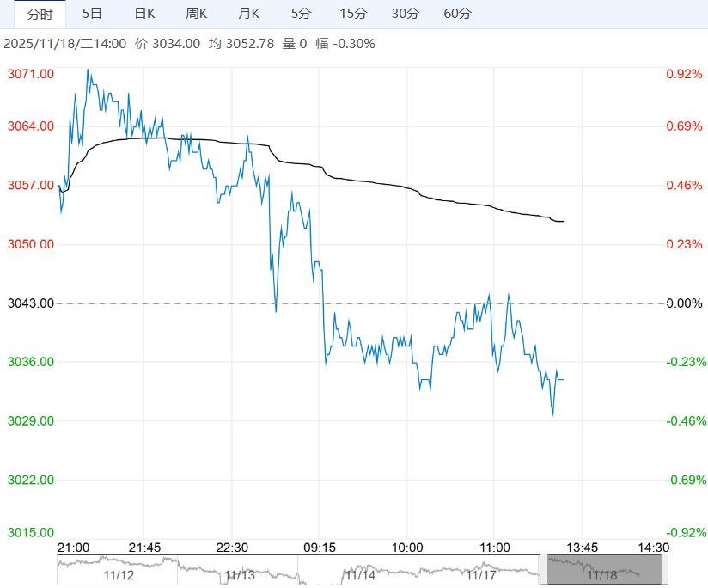Choose the 30分 interval tab
The image size is (708, 588).
point(406,14)
